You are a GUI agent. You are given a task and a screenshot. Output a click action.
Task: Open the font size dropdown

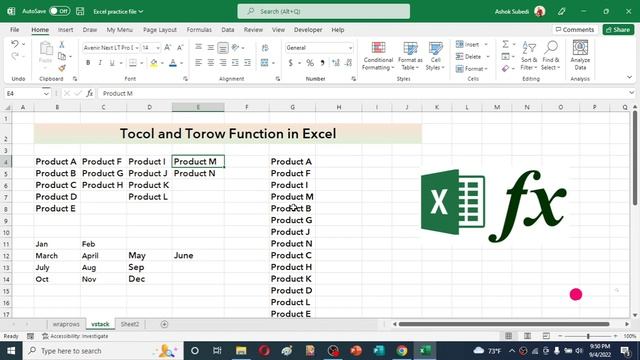point(158,48)
